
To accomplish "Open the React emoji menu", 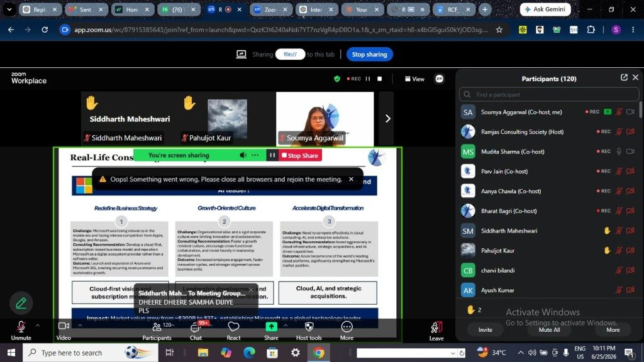I will (233, 331).
